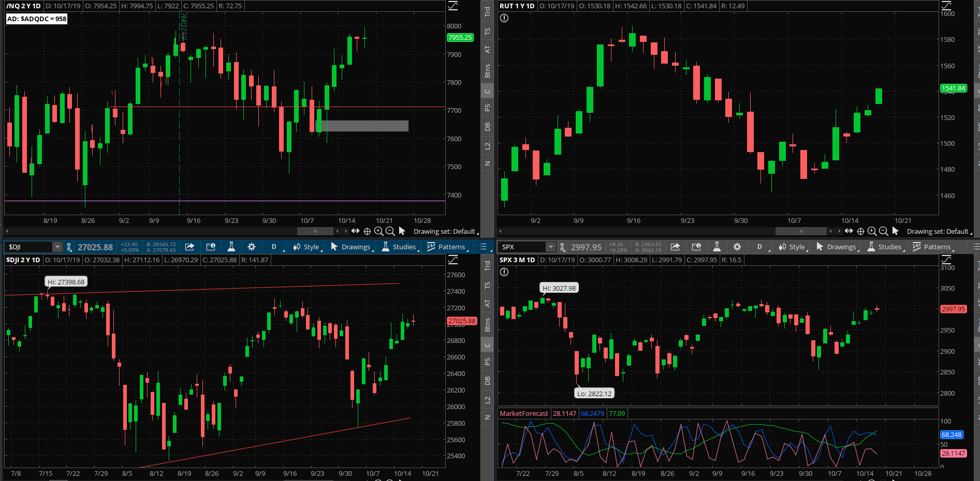Activate the crosshair pan tool under the /NQ chart

367,231
